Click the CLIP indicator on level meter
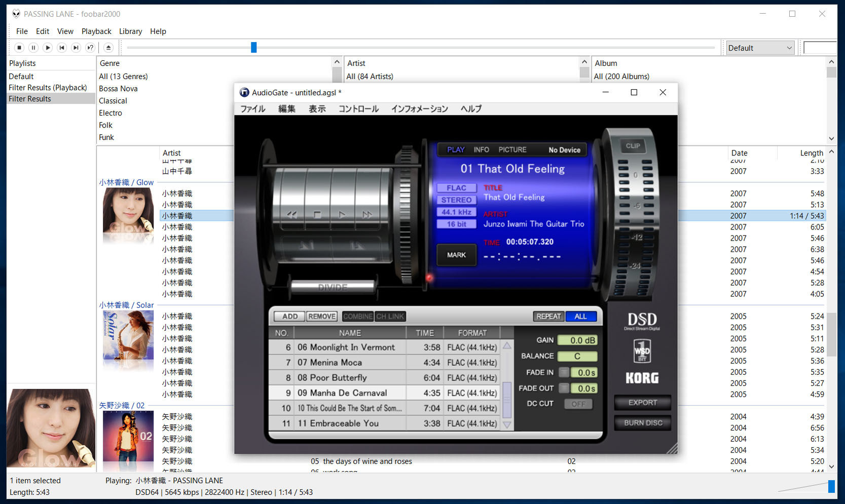Viewport: 845px width, 504px height. coord(633,146)
